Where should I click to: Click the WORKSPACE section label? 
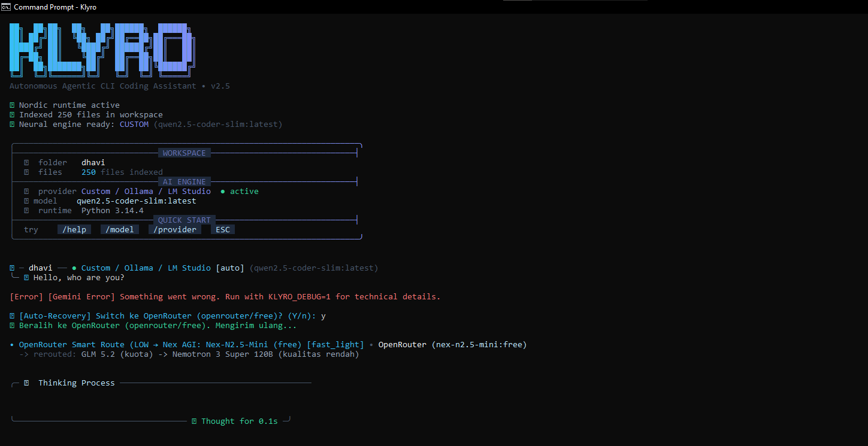185,153
